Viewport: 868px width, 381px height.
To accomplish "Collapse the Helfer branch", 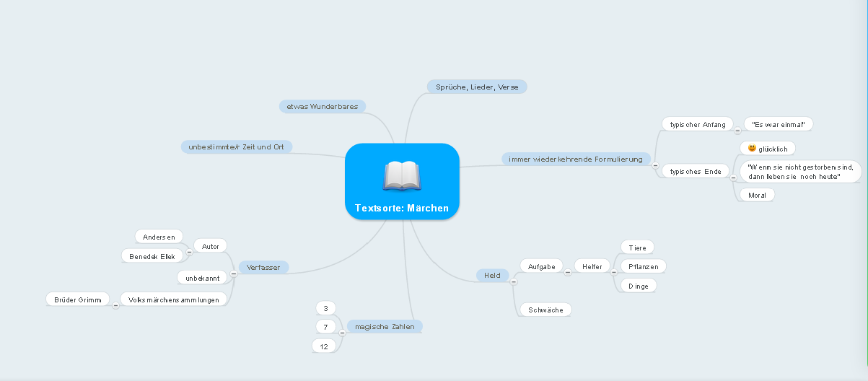I will 614,273.
